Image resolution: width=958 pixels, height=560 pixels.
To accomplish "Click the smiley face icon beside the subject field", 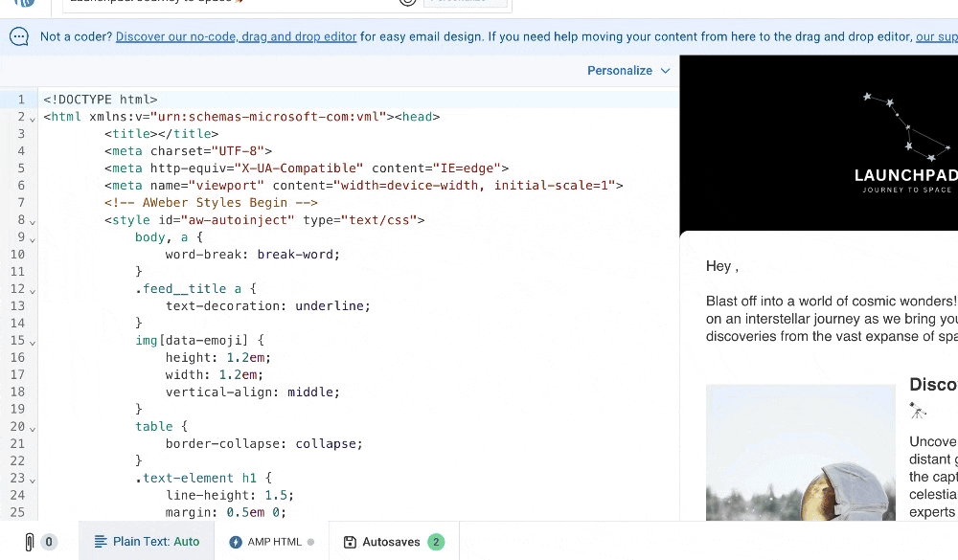I will tap(407, 2).
